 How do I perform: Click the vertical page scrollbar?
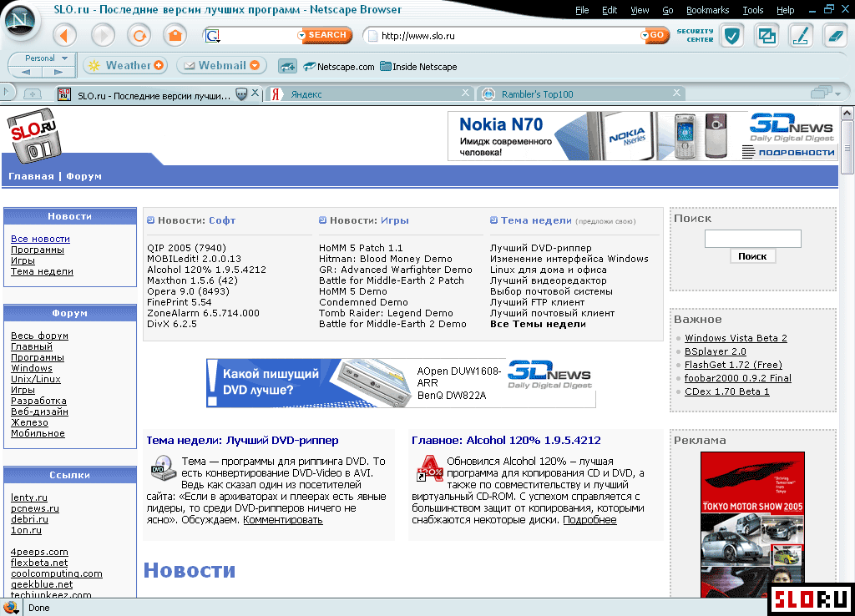tap(847, 334)
